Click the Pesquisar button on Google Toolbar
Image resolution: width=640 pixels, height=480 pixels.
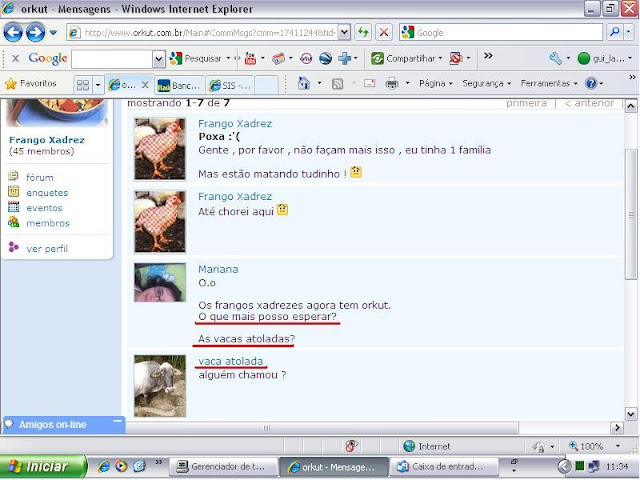[196, 58]
